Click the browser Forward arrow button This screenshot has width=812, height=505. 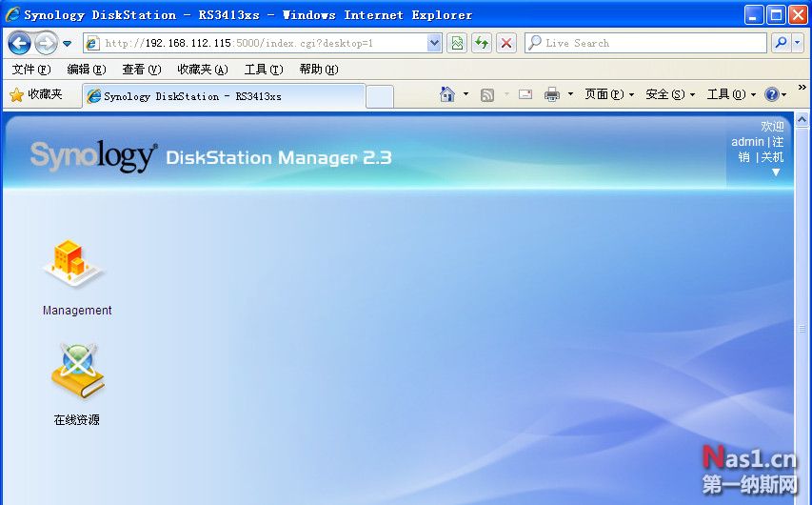(x=46, y=43)
